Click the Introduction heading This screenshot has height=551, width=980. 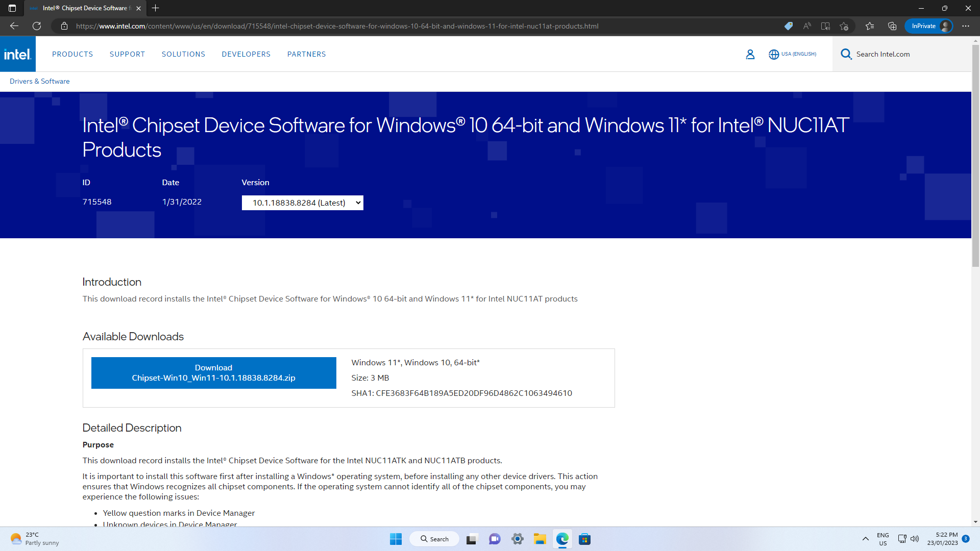click(x=112, y=282)
